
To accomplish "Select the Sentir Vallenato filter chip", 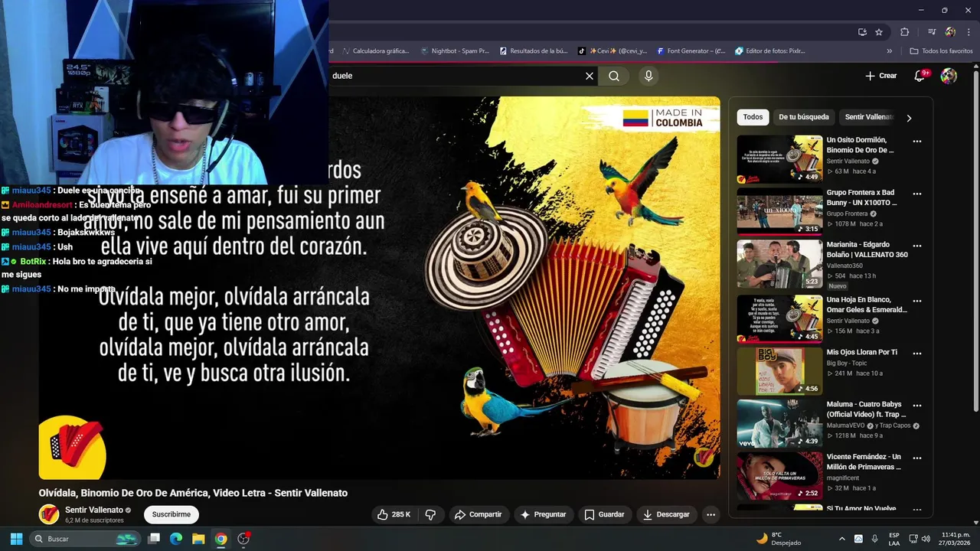I will click(x=869, y=117).
